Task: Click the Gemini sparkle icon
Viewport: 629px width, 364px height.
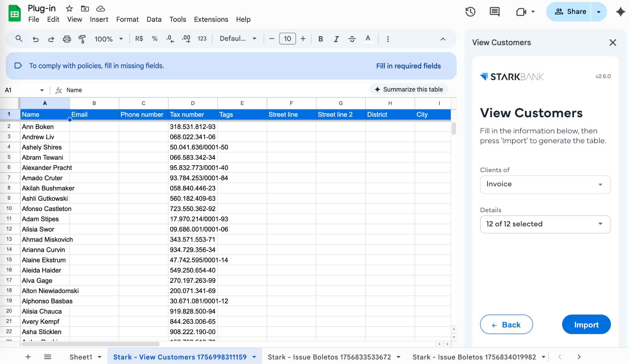Action: click(x=620, y=12)
